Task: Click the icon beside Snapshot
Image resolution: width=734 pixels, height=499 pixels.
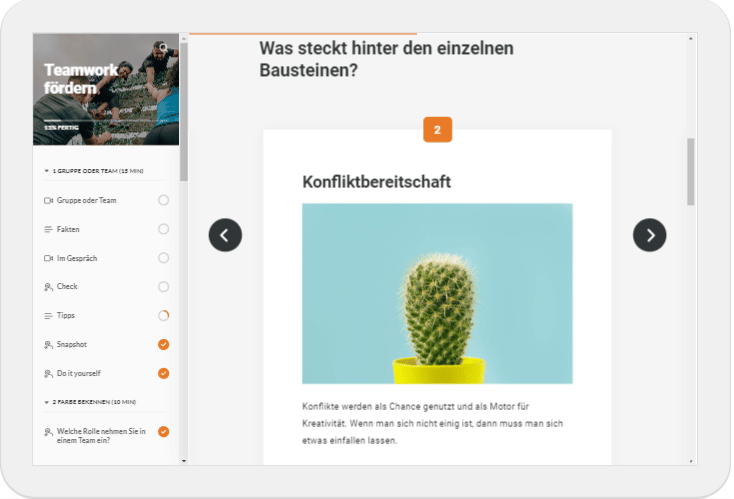Action: pyautogui.click(x=48, y=345)
